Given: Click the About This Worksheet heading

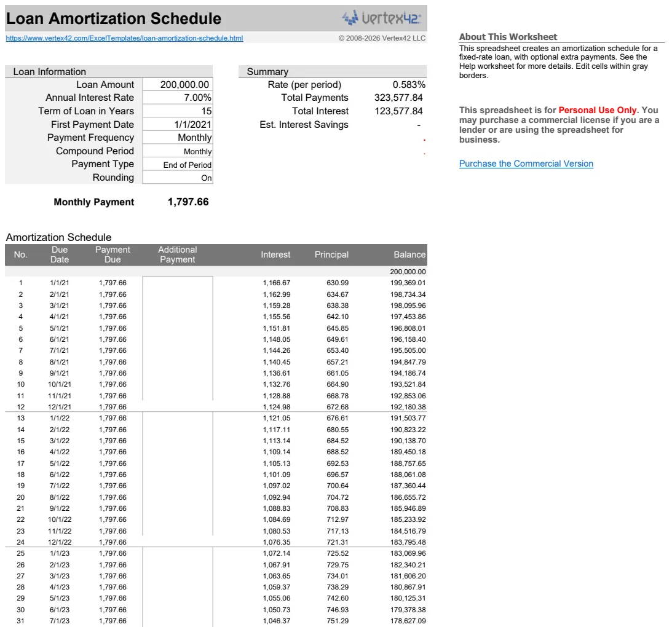Looking at the screenshot, I should pyautogui.click(x=508, y=37).
